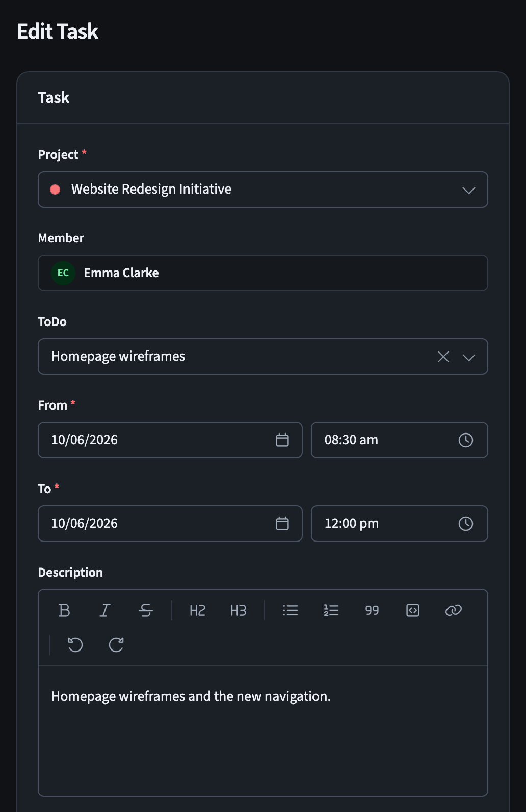
Task: Apply H3 heading style
Action: [239, 610]
